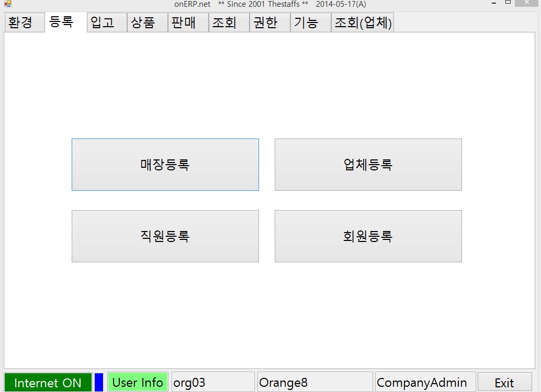541x392 pixels.
Task: Open the 권한 tab
Action: point(269,23)
